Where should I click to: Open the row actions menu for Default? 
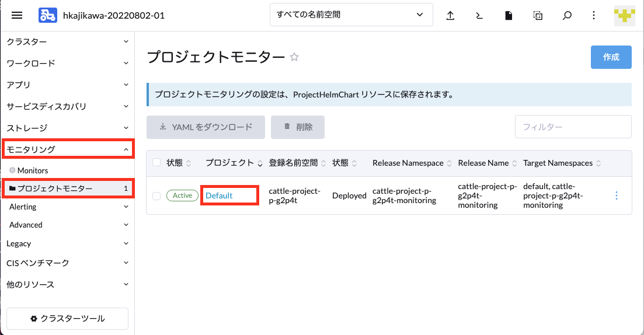[x=617, y=196]
